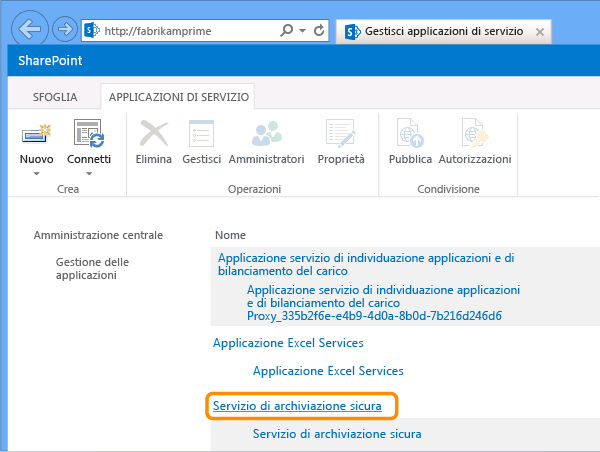Select the APPLICAZIONI DI SERVIZIO ribbon tab

click(179, 97)
